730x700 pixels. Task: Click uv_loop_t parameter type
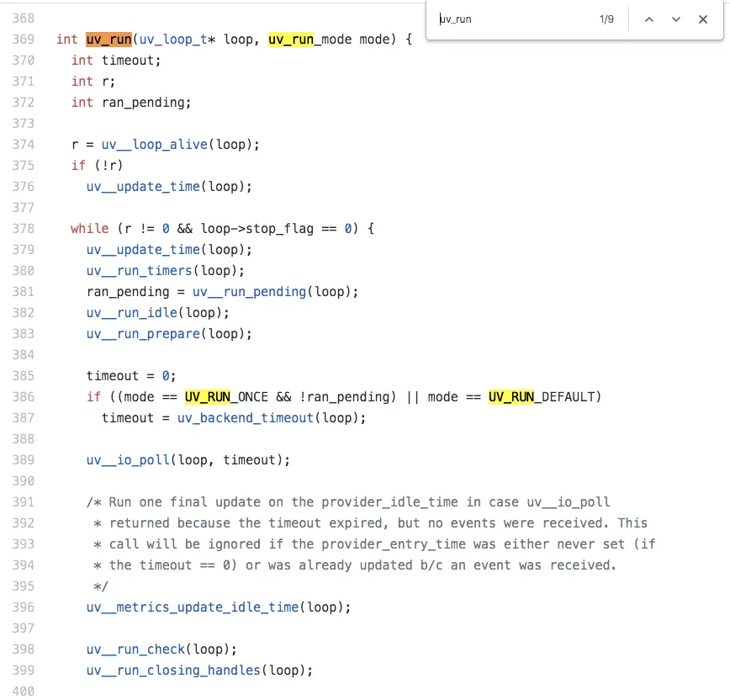[173, 40]
